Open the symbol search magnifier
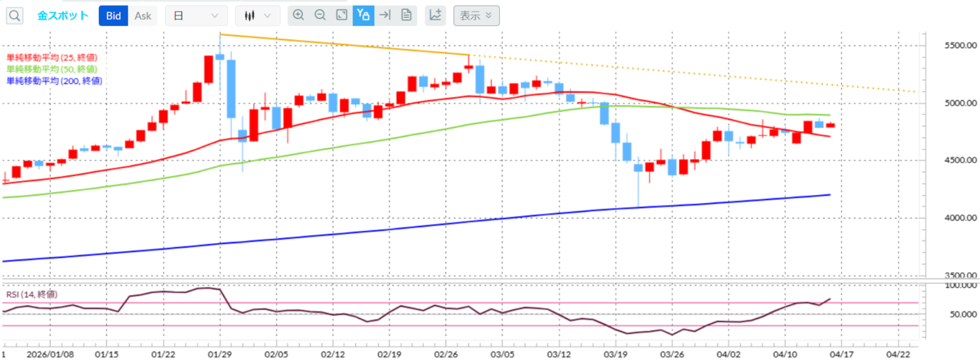 16,15
